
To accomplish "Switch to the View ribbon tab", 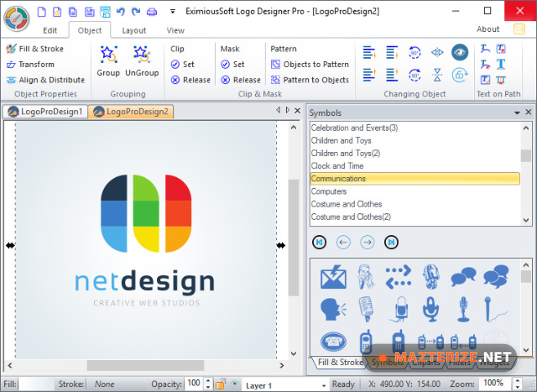I will click(176, 30).
